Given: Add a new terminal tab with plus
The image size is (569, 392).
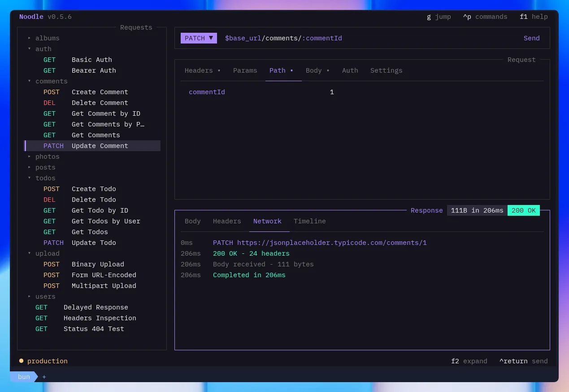Looking at the screenshot, I should click(44, 377).
